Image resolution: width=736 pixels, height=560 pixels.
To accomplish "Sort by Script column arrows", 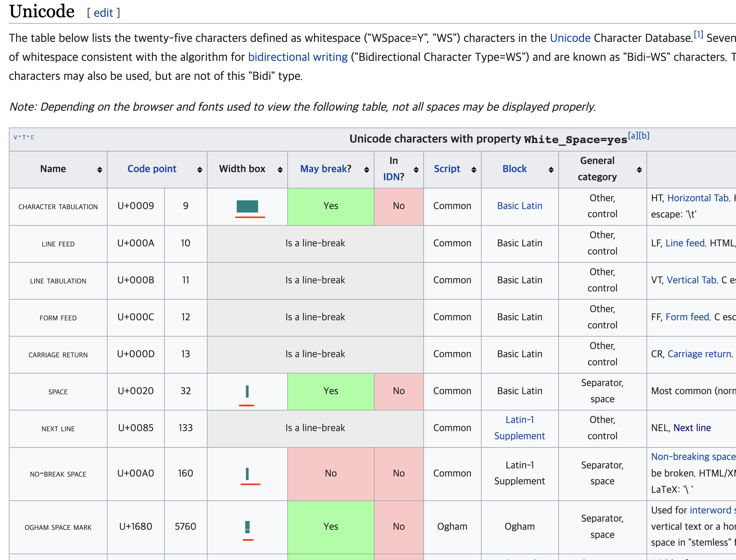I will click(x=473, y=169).
